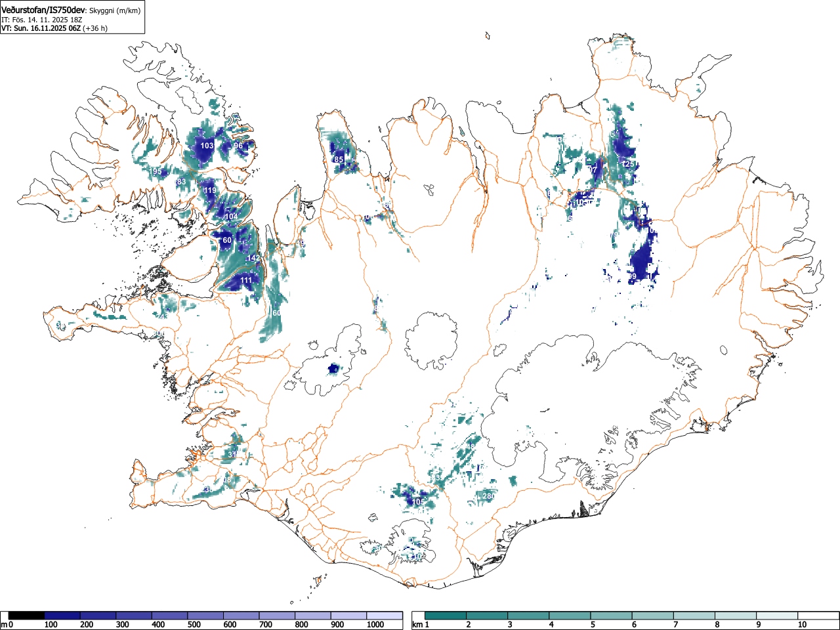
Task: Click the visibility value 125 in northeast
Action: pyautogui.click(x=628, y=164)
